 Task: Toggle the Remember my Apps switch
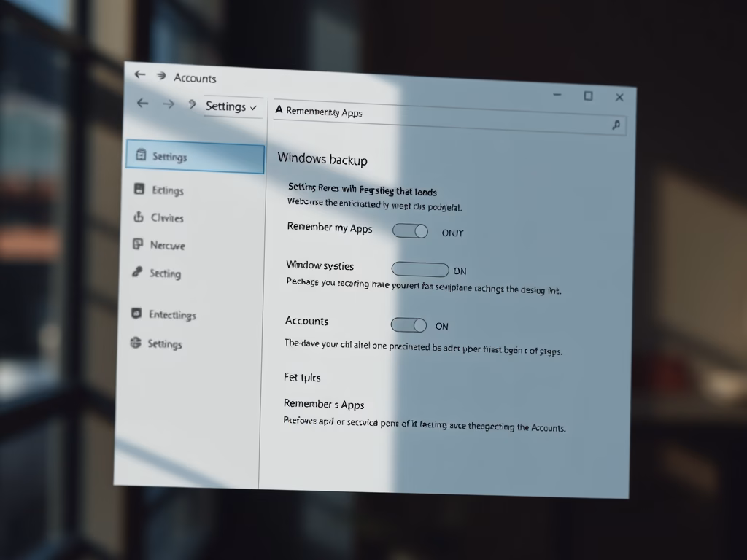pos(410,231)
